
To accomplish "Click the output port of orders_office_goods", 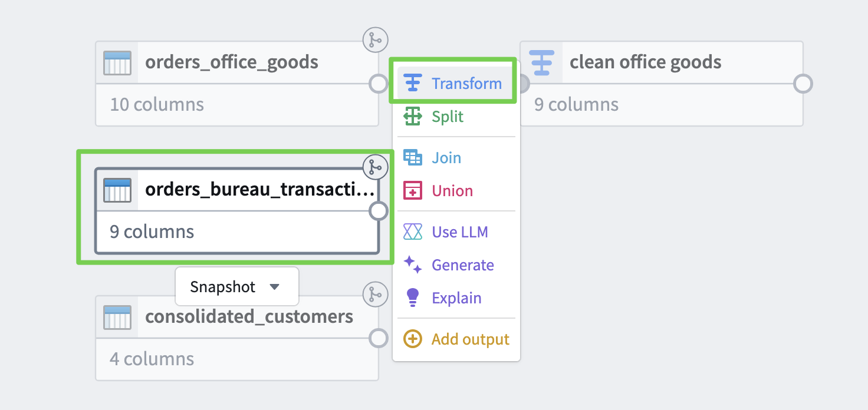I will [x=378, y=84].
